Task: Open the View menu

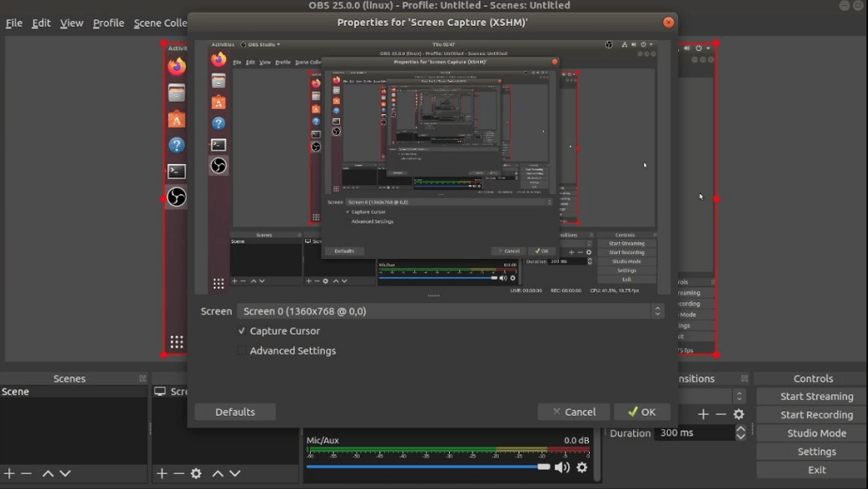Action: tap(72, 22)
